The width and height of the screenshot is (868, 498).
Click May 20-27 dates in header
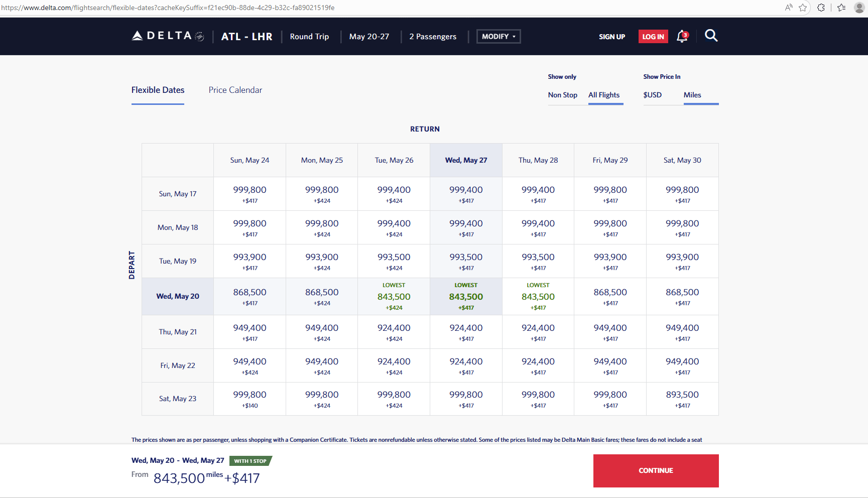[x=369, y=37]
